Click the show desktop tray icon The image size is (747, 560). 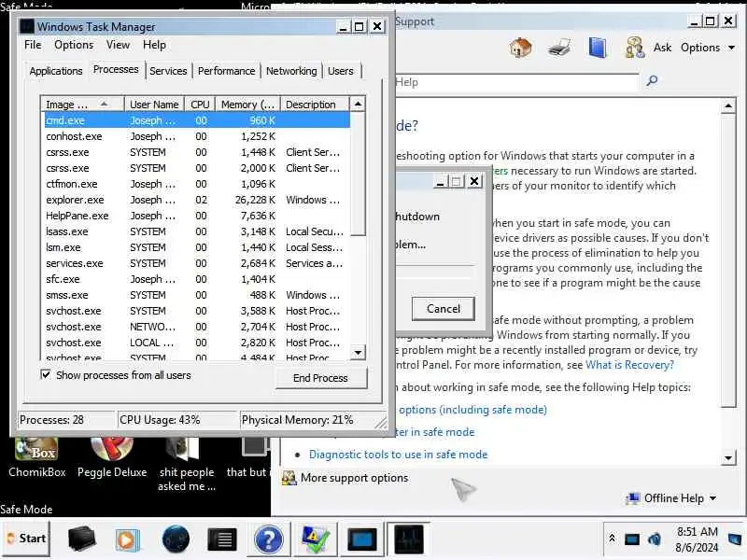[735, 539]
